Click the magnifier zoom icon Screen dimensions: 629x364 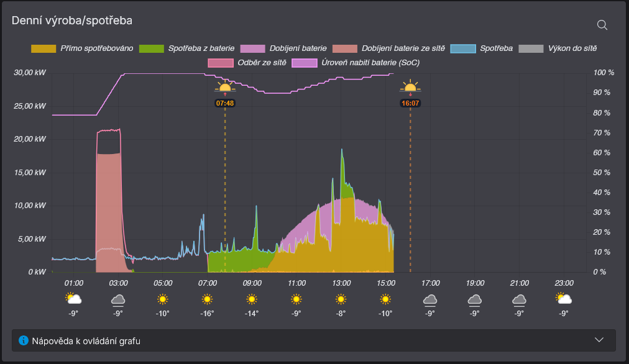602,25
